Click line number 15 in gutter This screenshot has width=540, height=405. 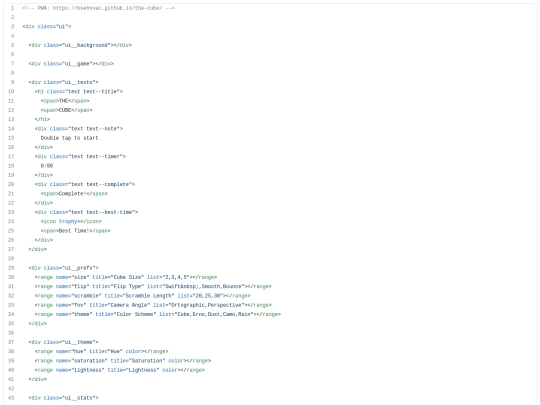(x=11, y=138)
